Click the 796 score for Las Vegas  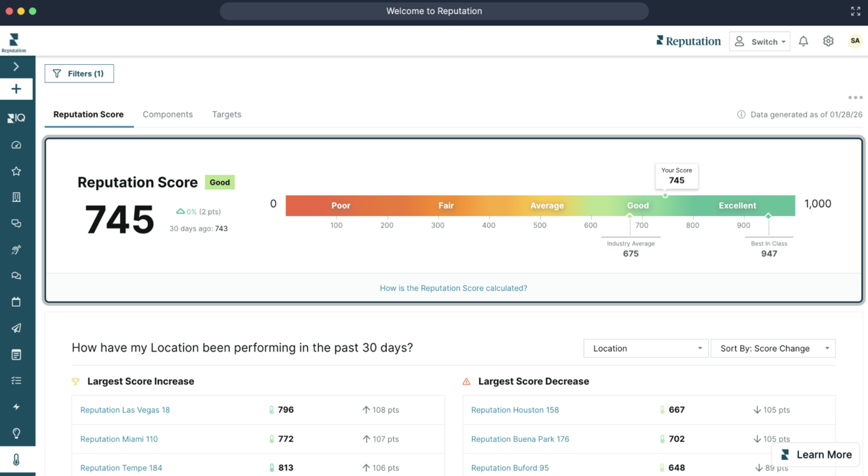click(286, 410)
